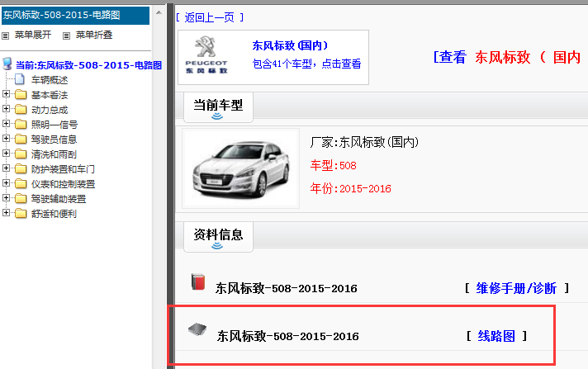Click the 防护装置和车门 label
The height and width of the screenshot is (369, 588).
(x=63, y=169)
